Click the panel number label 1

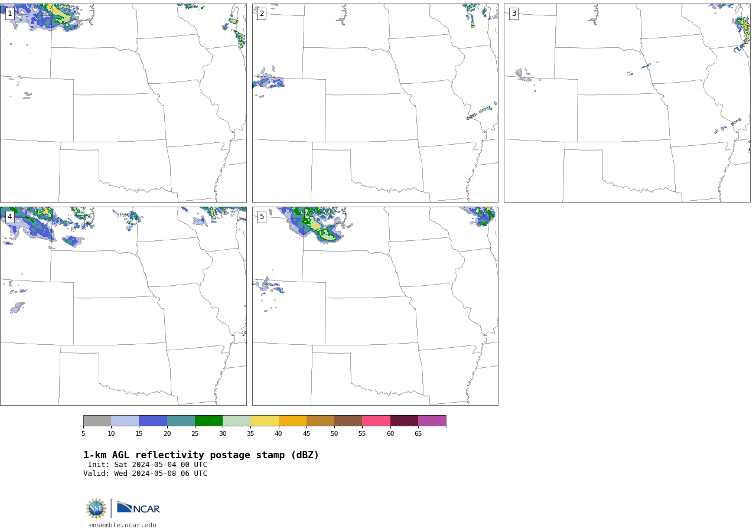[x=9, y=14]
